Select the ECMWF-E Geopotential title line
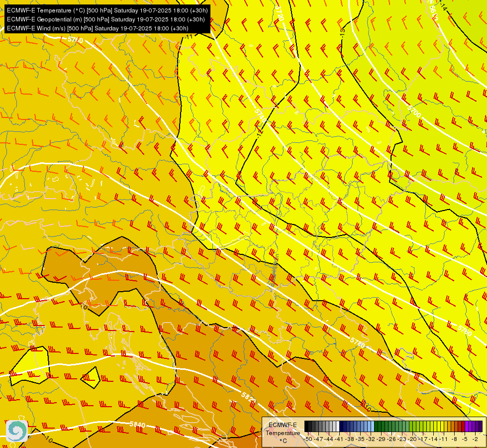Screen dimensions: 487x448 coord(105,19)
